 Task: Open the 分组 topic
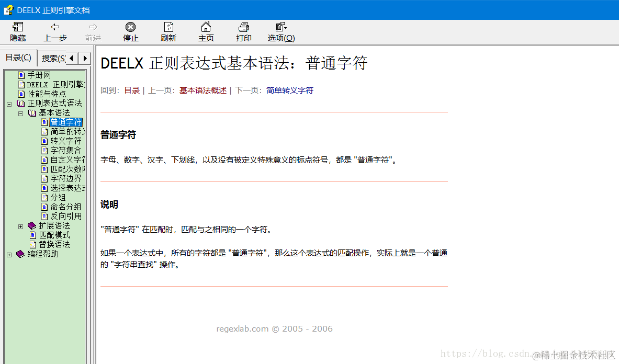pyautogui.click(x=58, y=198)
